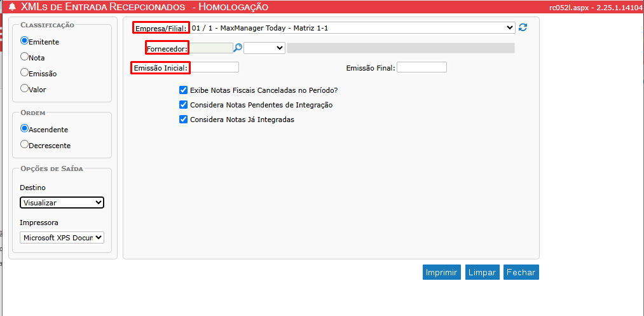Uncheck Considera Notas Pendentes de Integração
Viewport: 644px width, 316px height.
point(184,105)
